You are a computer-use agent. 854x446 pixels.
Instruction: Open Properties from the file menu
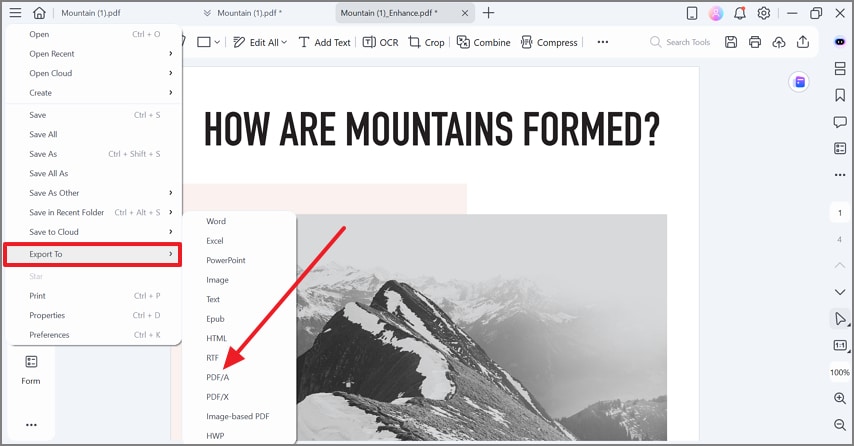coord(94,315)
